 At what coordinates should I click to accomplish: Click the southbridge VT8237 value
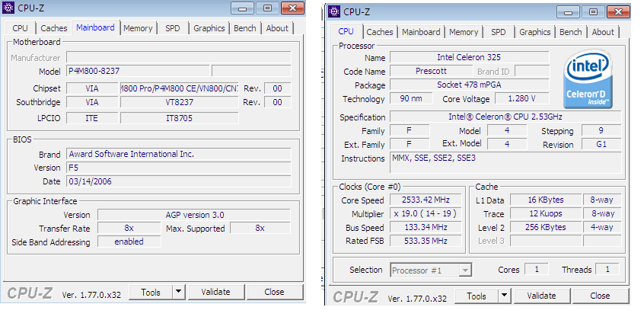tap(179, 102)
